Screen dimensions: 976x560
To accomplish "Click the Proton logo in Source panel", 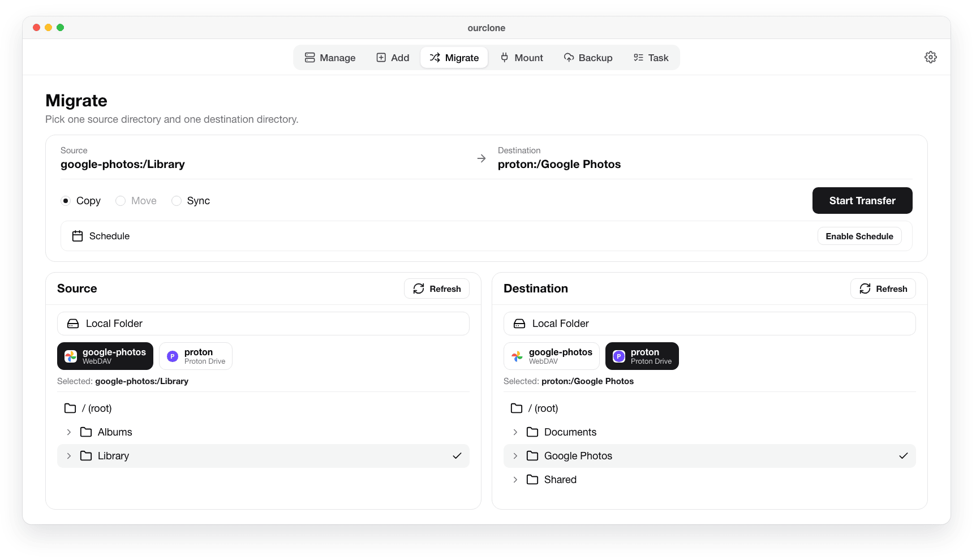I will tap(173, 356).
